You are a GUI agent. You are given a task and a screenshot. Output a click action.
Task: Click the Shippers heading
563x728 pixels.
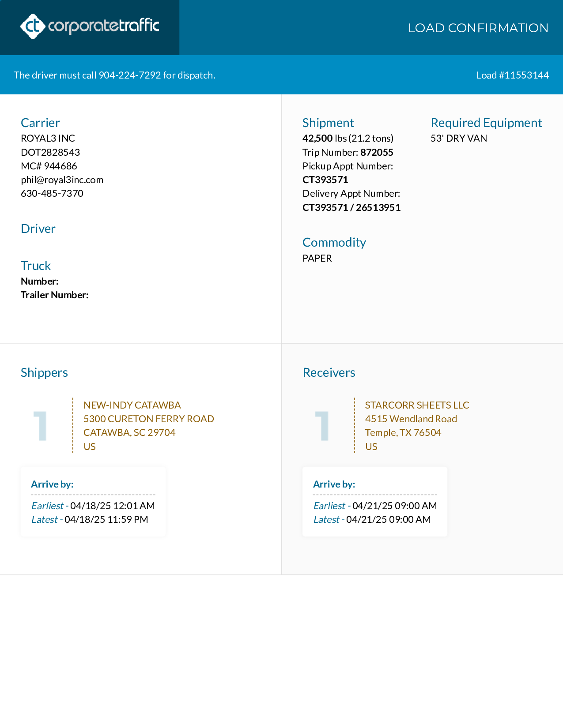pyautogui.click(x=44, y=372)
